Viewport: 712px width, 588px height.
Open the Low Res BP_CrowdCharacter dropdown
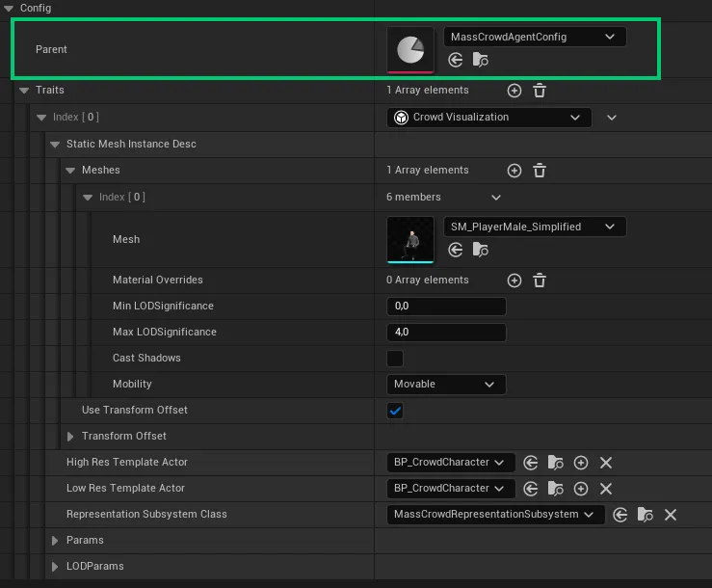[x=451, y=488]
